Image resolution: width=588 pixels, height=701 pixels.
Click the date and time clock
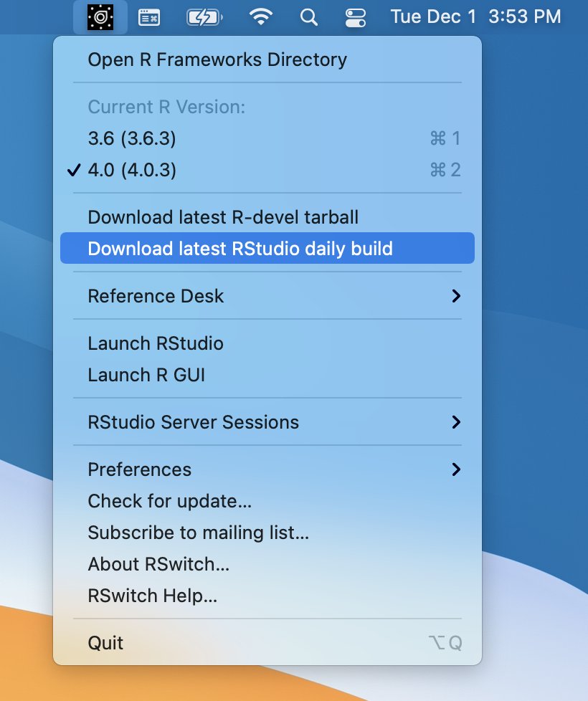(475, 17)
